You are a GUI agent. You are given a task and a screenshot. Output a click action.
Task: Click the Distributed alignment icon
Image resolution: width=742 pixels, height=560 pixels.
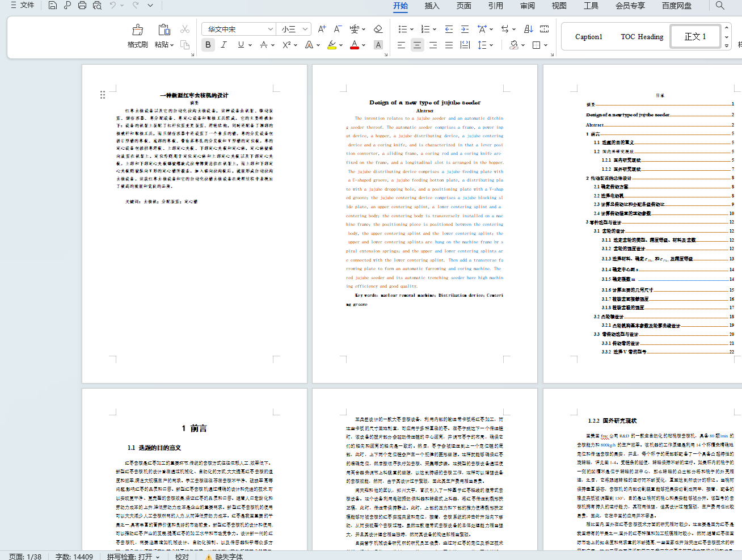point(465,45)
